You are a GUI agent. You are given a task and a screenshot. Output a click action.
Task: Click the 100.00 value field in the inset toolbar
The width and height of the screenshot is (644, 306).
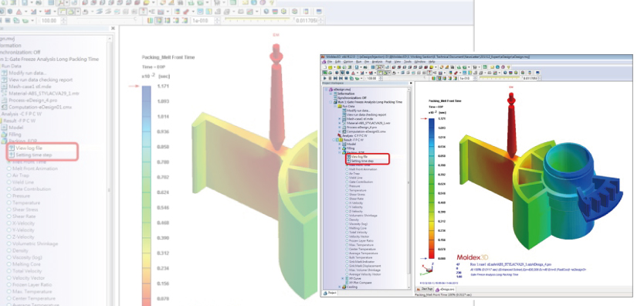pos(371,78)
